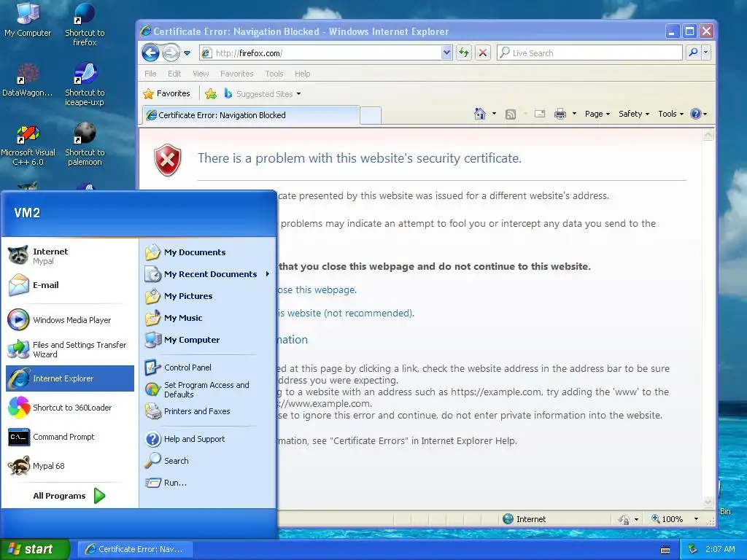747x560 pixels.
Task: Expand My Recent Documents submenu
Action: [x=208, y=274]
